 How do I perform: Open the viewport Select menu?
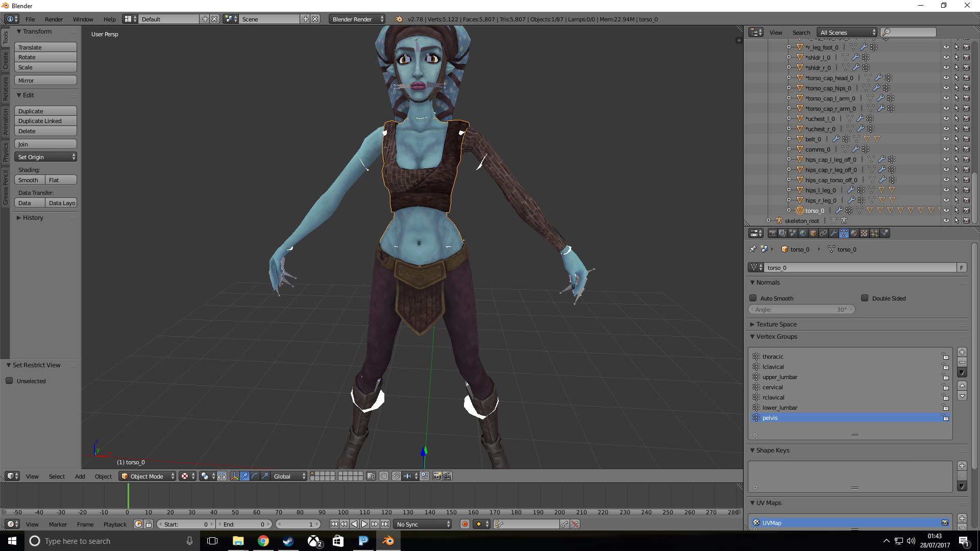[57, 476]
